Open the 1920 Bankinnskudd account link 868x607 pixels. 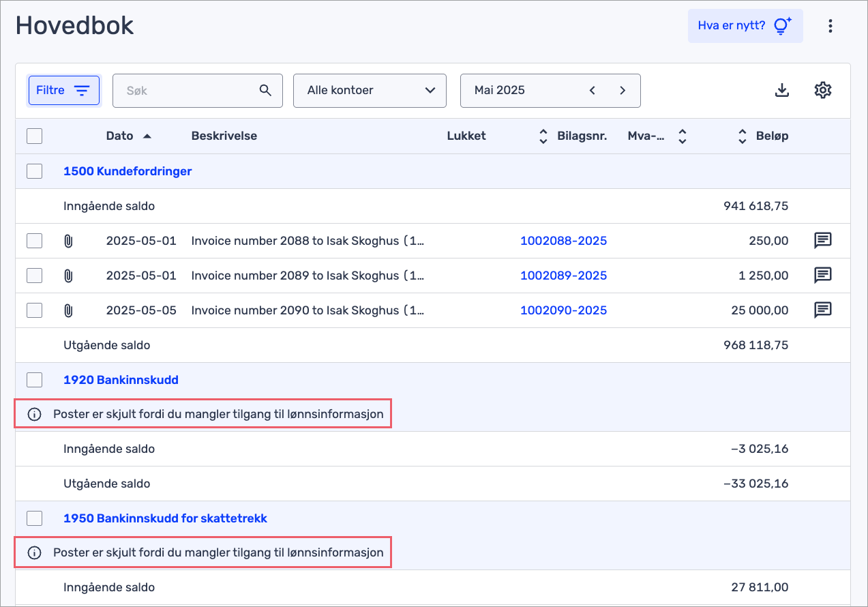pos(121,380)
